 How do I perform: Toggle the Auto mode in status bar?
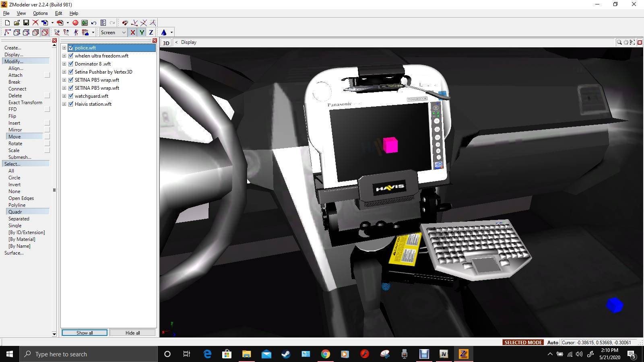tap(553, 342)
